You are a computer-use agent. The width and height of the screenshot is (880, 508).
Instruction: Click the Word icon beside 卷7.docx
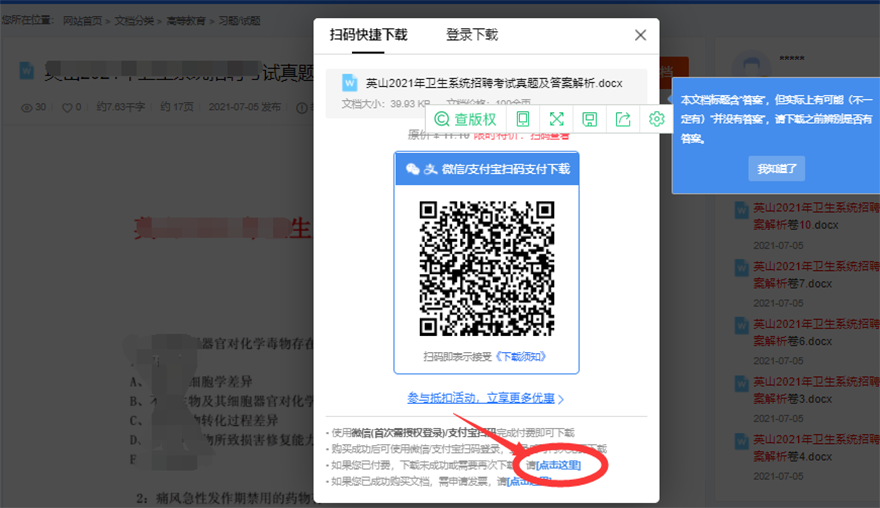click(741, 268)
